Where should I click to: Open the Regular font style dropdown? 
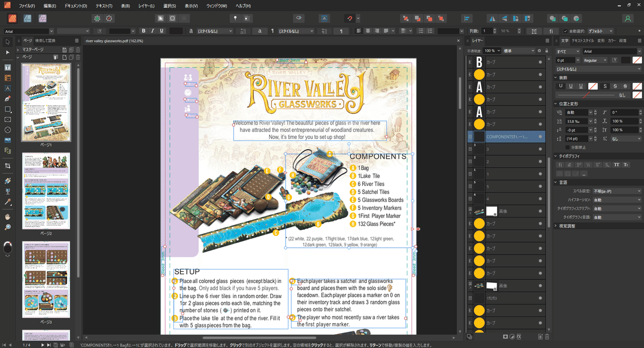pyautogui.click(x=594, y=60)
